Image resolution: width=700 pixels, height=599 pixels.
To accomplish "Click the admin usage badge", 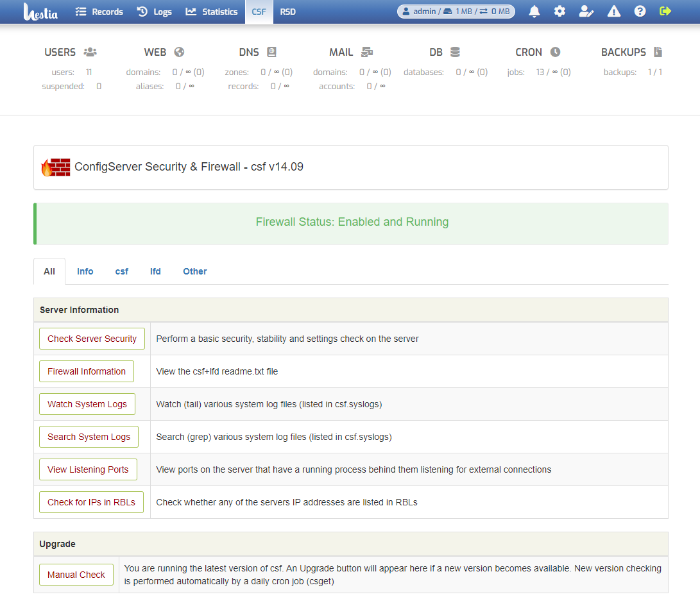I will [x=456, y=12].
